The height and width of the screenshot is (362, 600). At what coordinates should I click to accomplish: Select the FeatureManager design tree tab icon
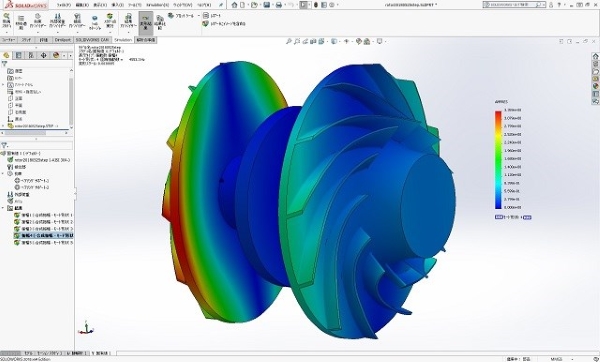[6, 55]
